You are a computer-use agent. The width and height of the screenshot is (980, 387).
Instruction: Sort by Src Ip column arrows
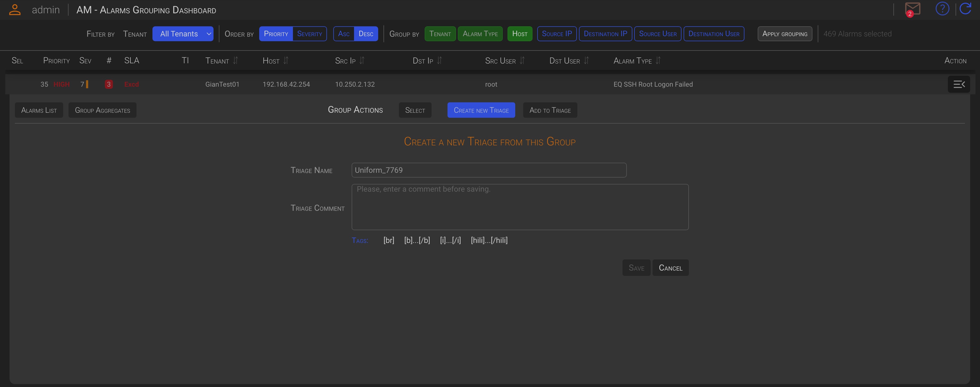point(362,61)
